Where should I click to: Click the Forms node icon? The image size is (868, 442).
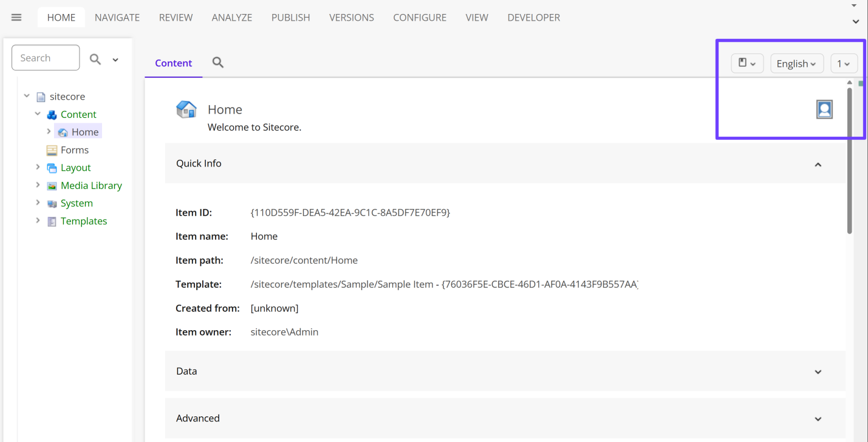52,150
